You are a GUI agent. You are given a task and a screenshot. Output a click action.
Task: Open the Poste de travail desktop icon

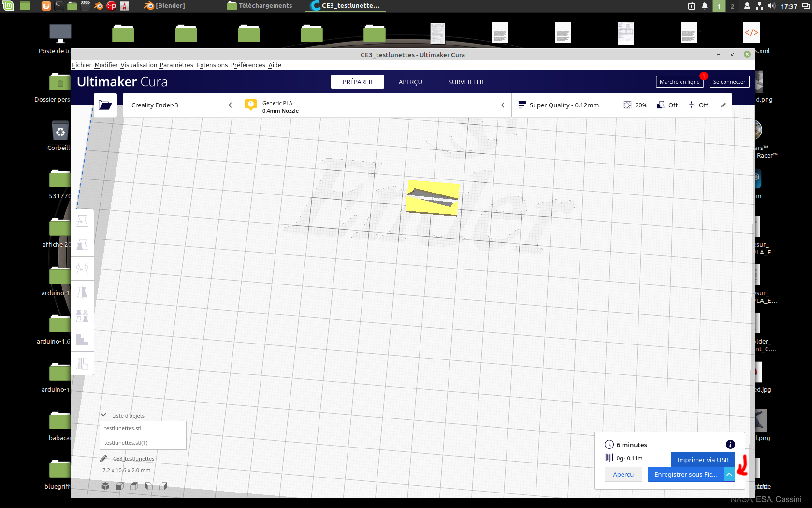tap(60, 39)
